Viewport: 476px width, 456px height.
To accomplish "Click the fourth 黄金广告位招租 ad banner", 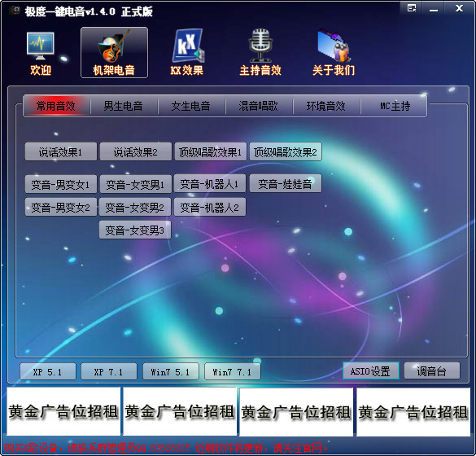I will pyautogui.click(x=413, y=411).
